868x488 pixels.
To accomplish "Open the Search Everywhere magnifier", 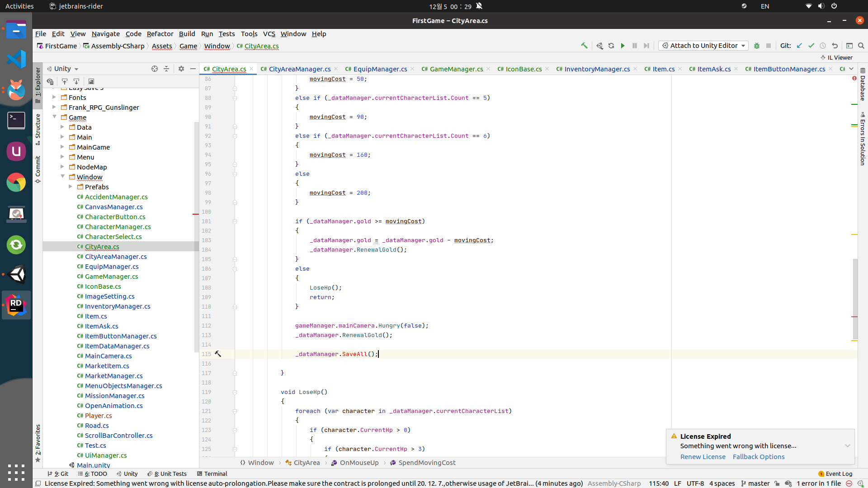I will 861,46.
